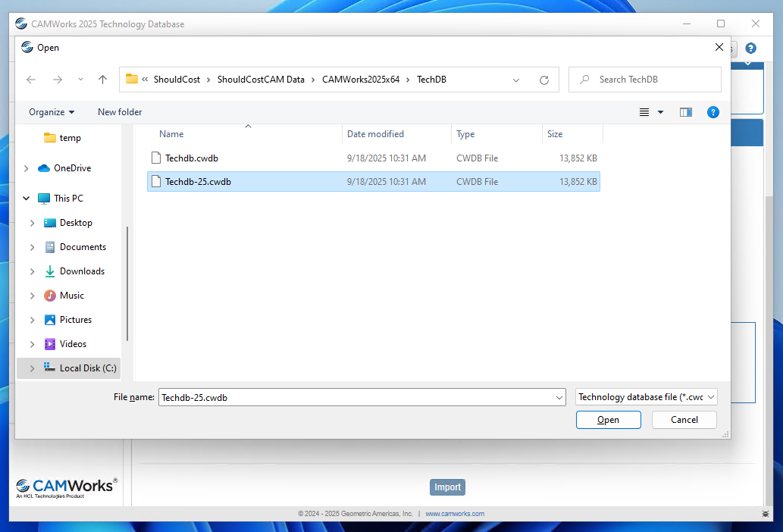Screen dimensions: 783x532
Task: Click the refresh icon beside the address bar
Action: tap(543, 79)
